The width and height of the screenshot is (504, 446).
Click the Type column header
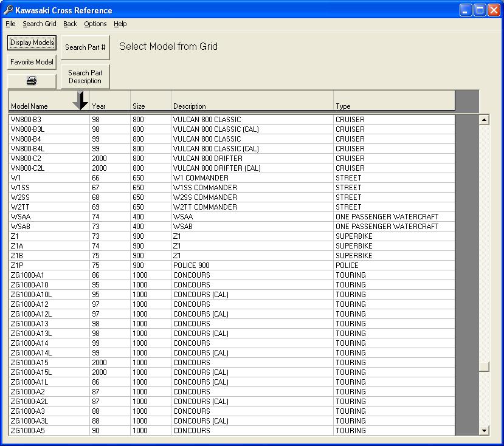[394, 101]
